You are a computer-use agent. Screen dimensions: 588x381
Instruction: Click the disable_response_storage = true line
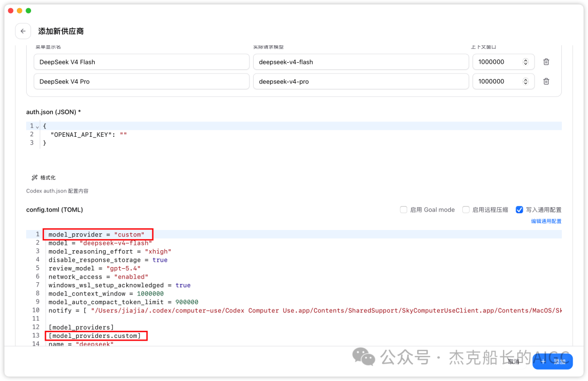click(108, 260)
